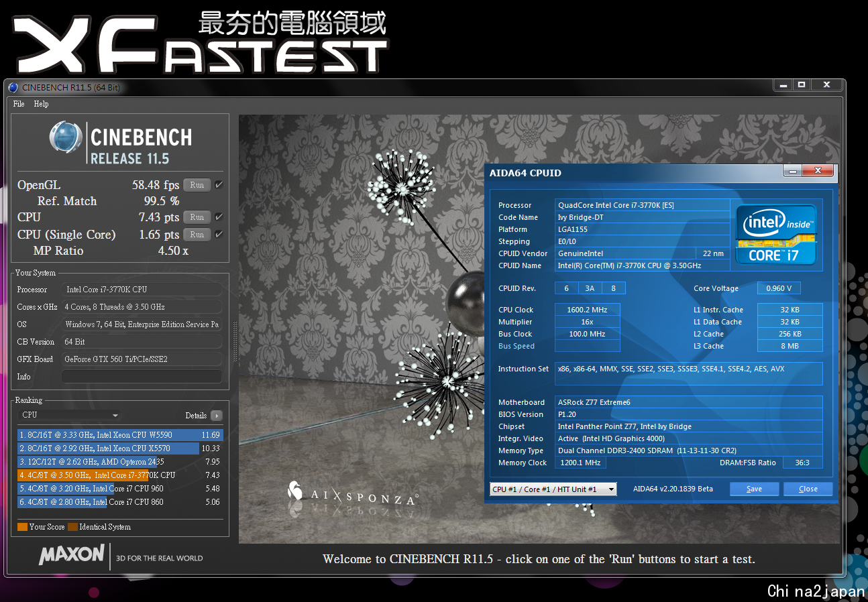Select ranking row Intel Core i7 CPU 960

click(119, 489)
